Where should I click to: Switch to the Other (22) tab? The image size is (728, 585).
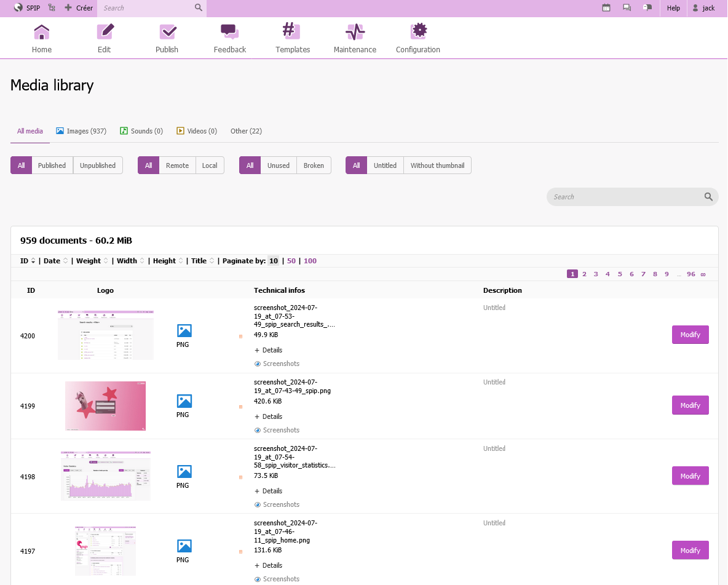point(246,131)
